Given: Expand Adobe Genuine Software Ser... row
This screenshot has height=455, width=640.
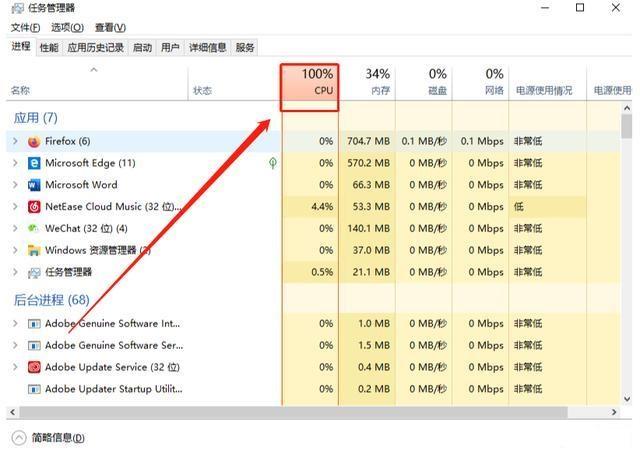Looking at the screenshot, I should pyautogui.click(x=16, y=345).
